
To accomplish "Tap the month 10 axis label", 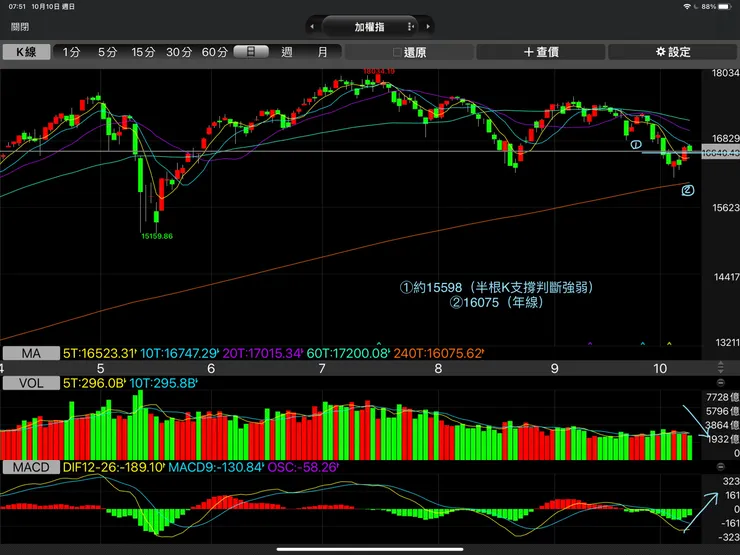I will pyautogui.click(x=660, y=368).
